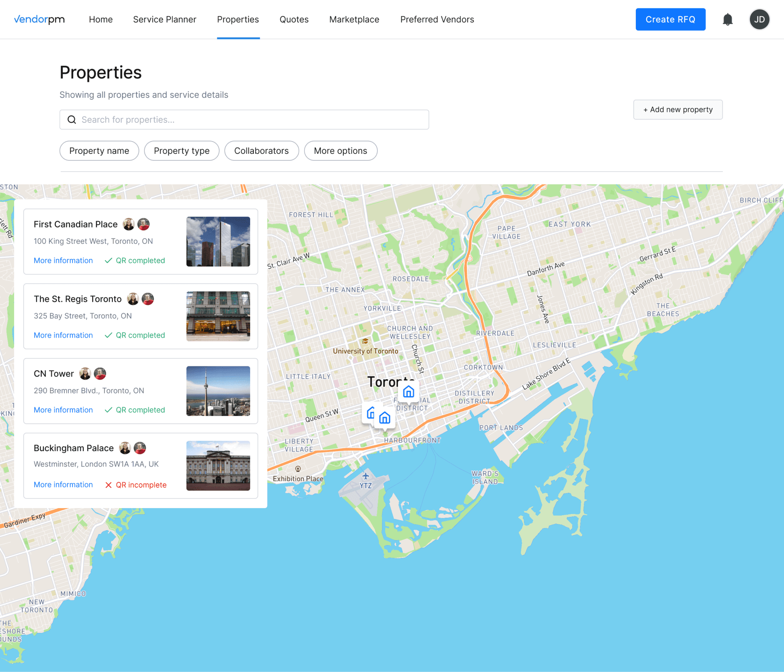This screenshot has width=784, height=672.
Task: Click the Exhibition Place map icon
Action: [298, 469]
